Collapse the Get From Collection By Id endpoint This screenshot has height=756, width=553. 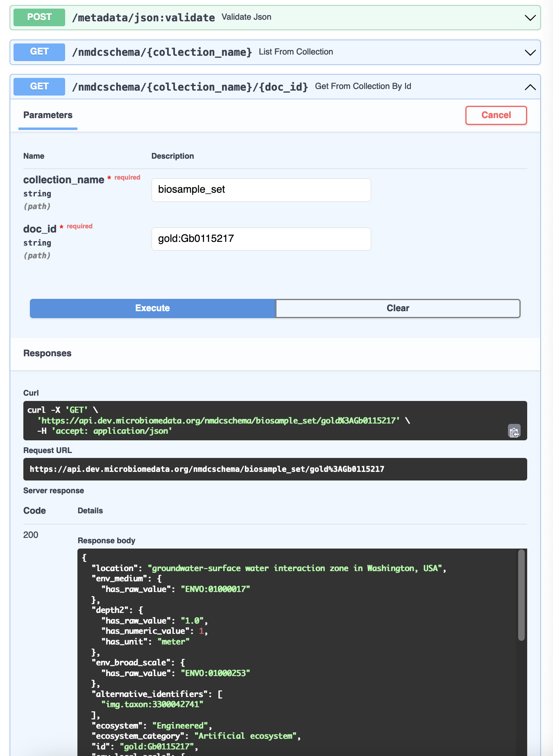[530, 87]
